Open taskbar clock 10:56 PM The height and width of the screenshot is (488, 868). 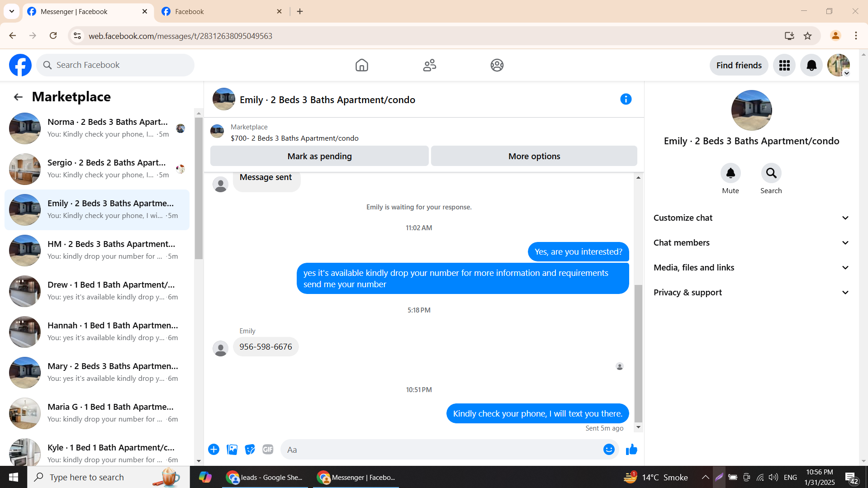pyautogui.click(x=819, y=477)
